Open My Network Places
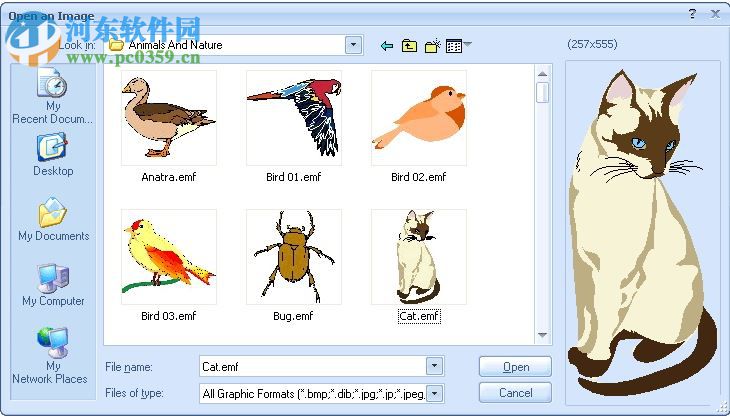This screenshot has width=730, height=416. click(50, 356)
